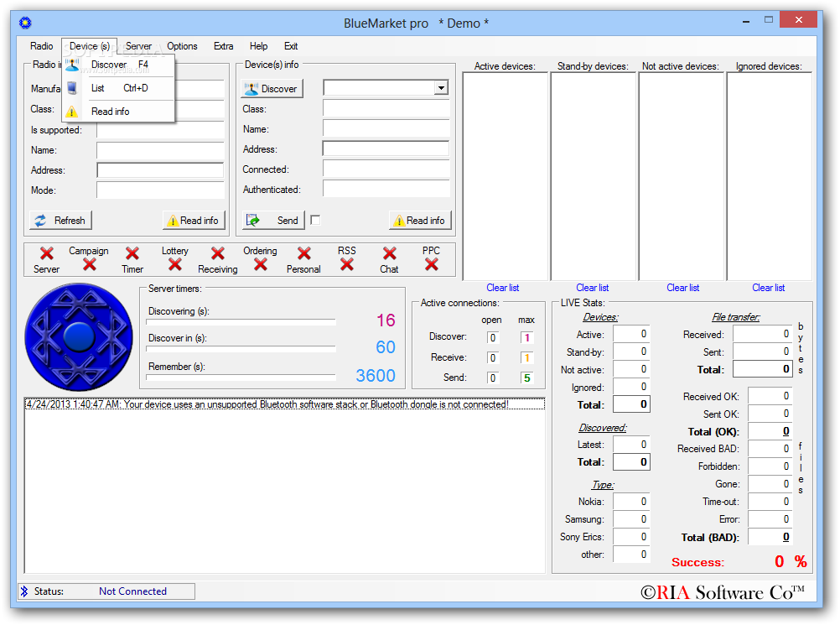840x625 pixels.
Task: Click the red X below Lottery label
Action: [x=174, y=264]
